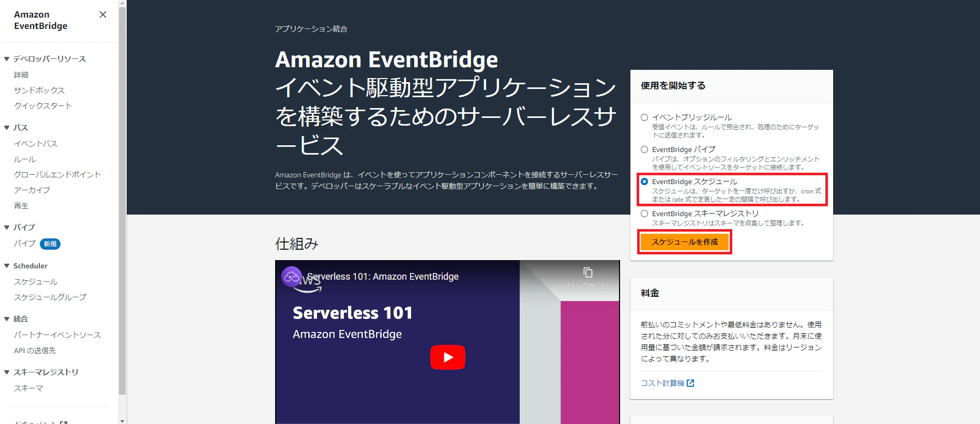Open the パイプ link marked 新規
980x424 pixels.
point(25,244)
